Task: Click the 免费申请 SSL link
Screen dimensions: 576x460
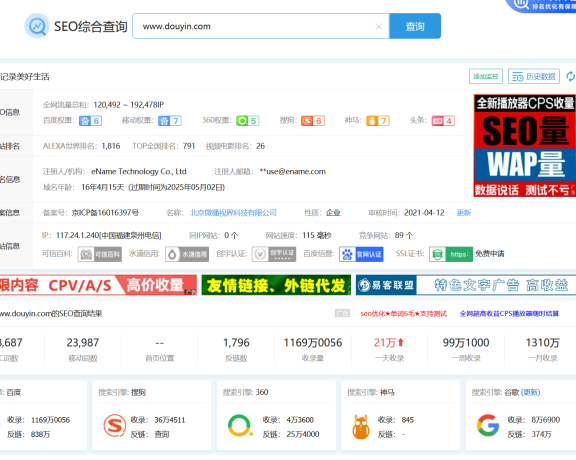Action: click(490, 254)
